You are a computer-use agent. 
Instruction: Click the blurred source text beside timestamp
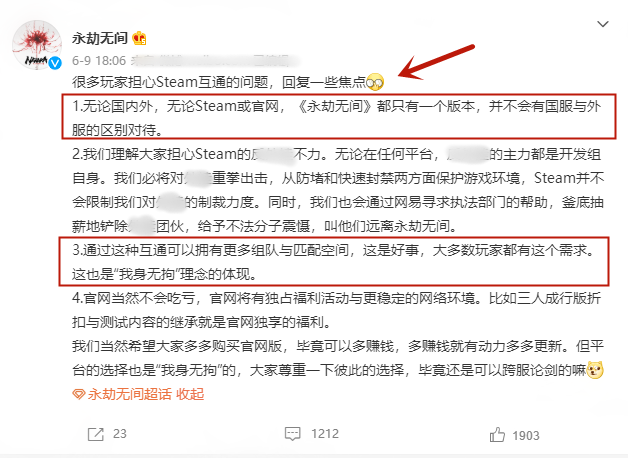pos(214,61)
